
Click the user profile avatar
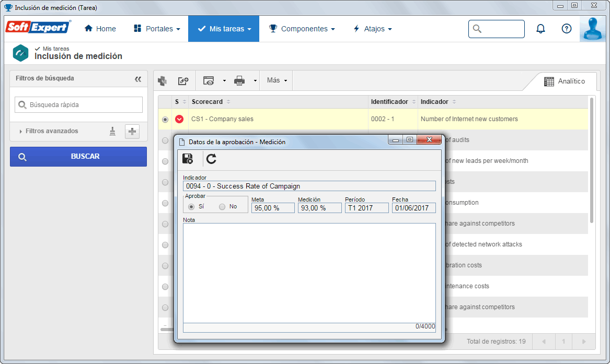pos(593,29)
